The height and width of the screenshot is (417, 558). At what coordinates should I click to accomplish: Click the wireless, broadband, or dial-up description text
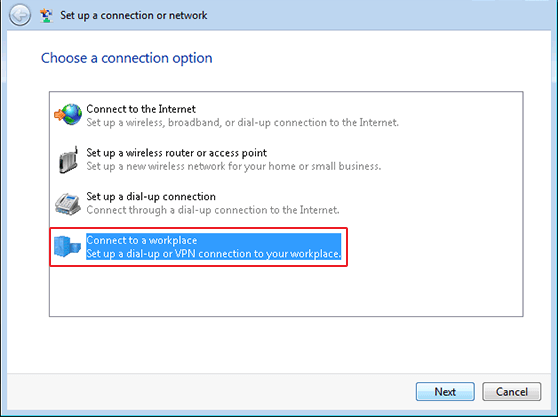242,123
